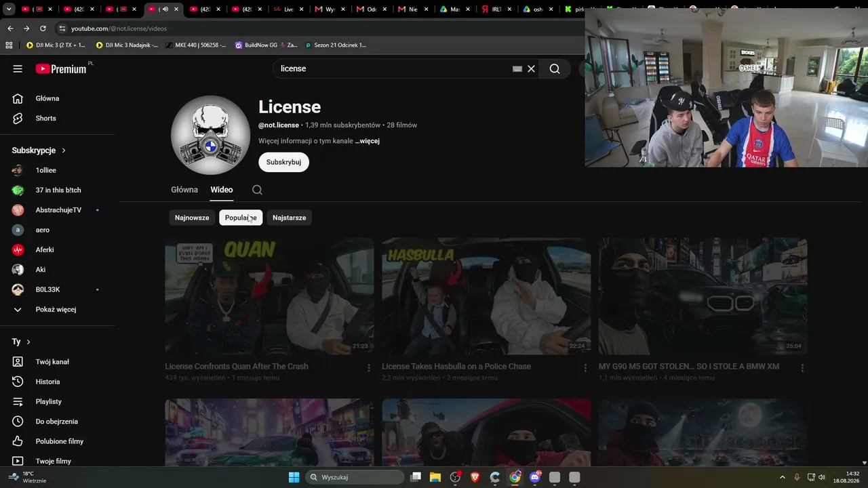
Task: Expand channel description via ...więcej
Action: tap(368, 141)
